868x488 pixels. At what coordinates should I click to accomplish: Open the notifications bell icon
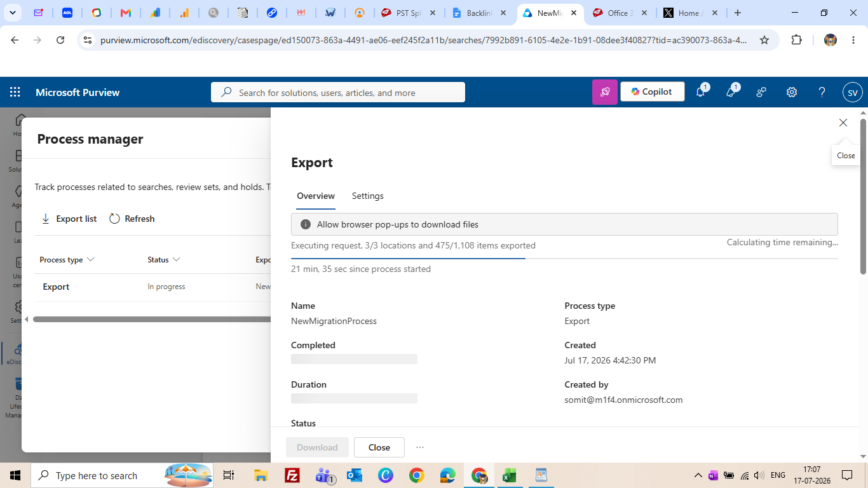(700, 92)
